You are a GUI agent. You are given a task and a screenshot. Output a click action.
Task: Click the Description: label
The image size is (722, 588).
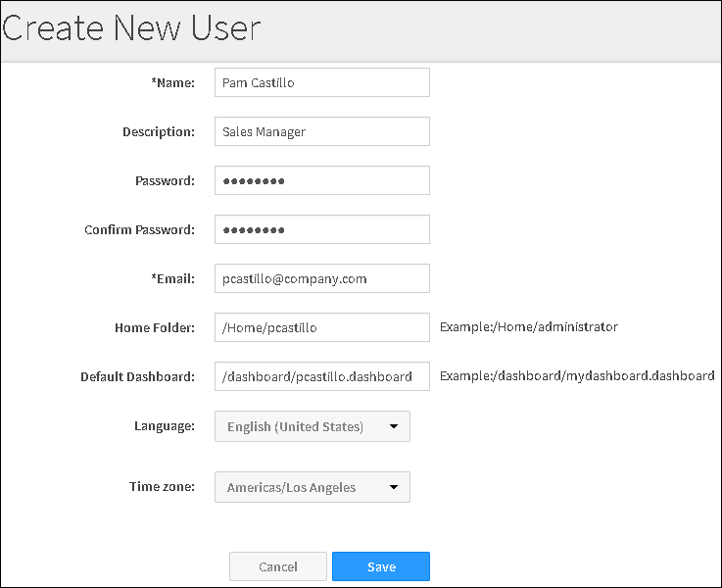159,132
